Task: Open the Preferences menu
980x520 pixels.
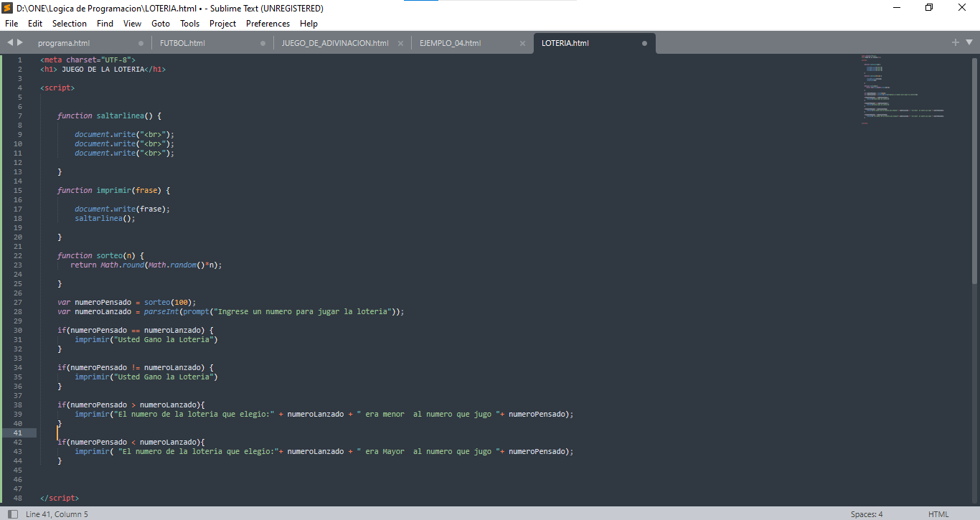Action: tap(268, 24)
